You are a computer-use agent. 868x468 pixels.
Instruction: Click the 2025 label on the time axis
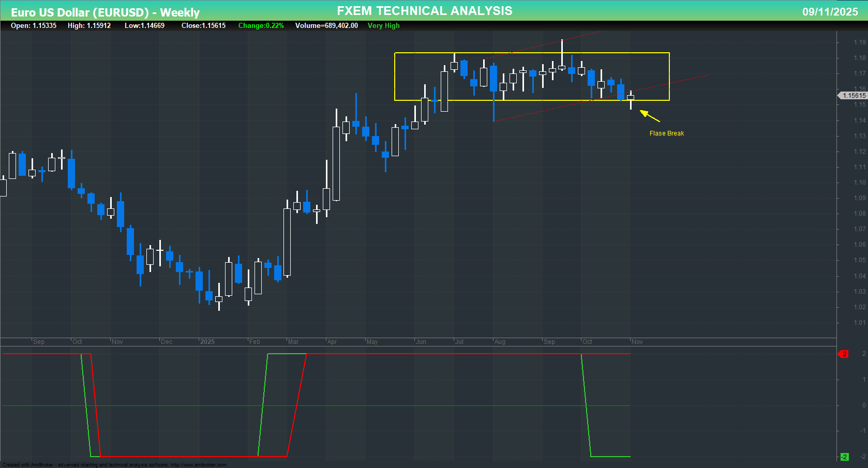[207, 341]
